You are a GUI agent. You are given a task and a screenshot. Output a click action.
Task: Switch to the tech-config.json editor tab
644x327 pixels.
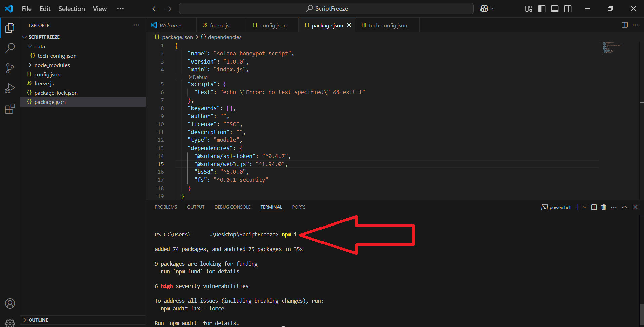pos(387,25)
